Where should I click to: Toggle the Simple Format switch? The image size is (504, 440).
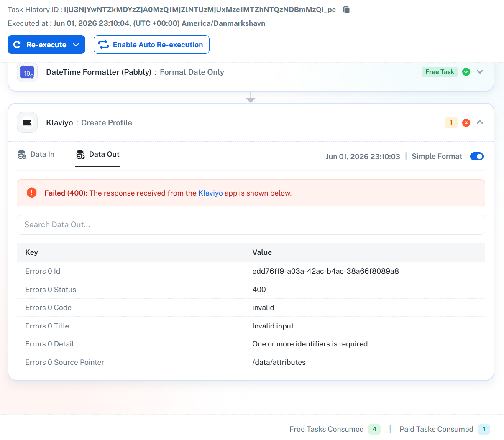pyautogui.click(x=477, y=156)
